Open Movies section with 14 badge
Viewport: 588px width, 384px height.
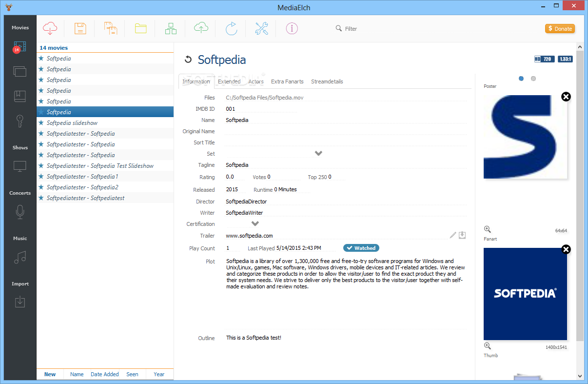pyautogui.click(x=20, y=47)
